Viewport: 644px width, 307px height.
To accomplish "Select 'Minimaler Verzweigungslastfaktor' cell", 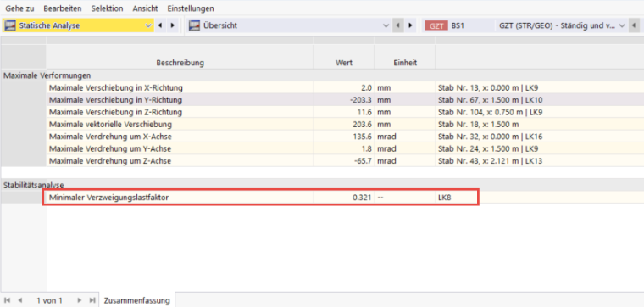I will pyautogui.click(x=180, y=198).
